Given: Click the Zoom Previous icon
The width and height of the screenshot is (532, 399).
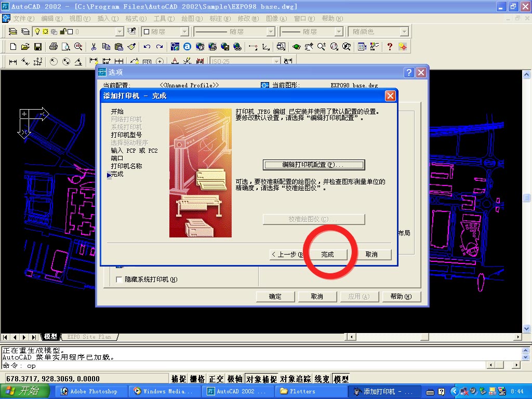Looking at the screenshot, I should point(347,46).
